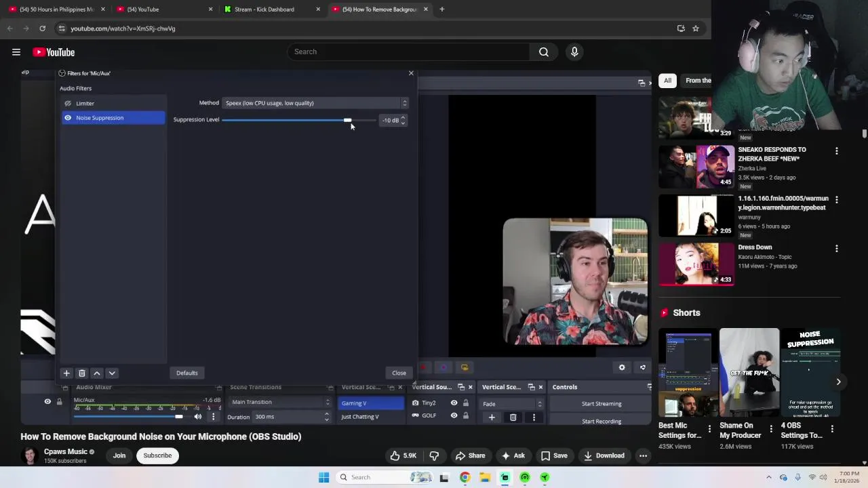Like the video with thumbs up
The height and width of the screenshot is (488, 868).
pos(402,455)
